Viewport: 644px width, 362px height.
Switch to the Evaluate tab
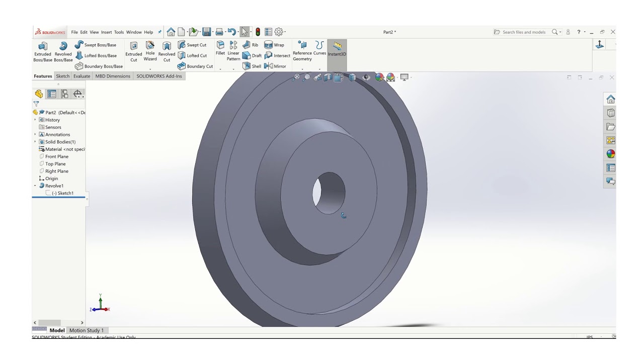coord(82,76)
